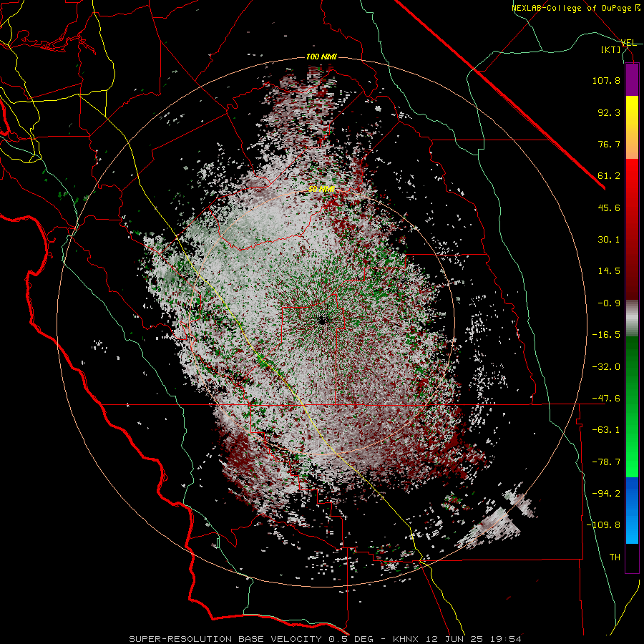Click the -94.2 velocity scale value

point(606,494)
